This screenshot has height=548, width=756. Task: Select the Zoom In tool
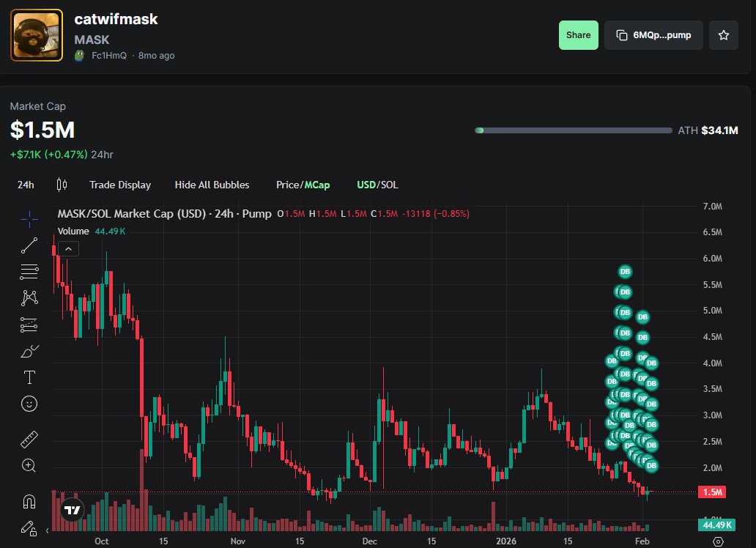click(x=29, y=465)
